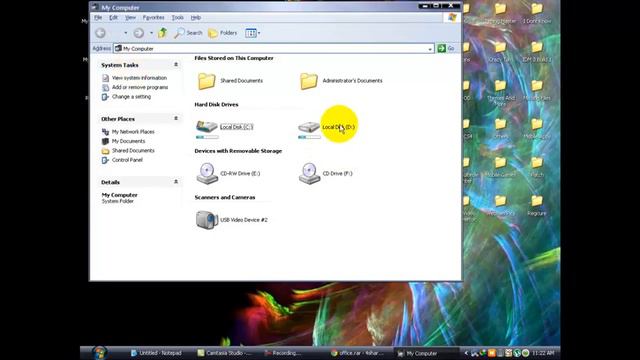Go up one folder level
Viewport: 640px width, 360px height.
162,33
